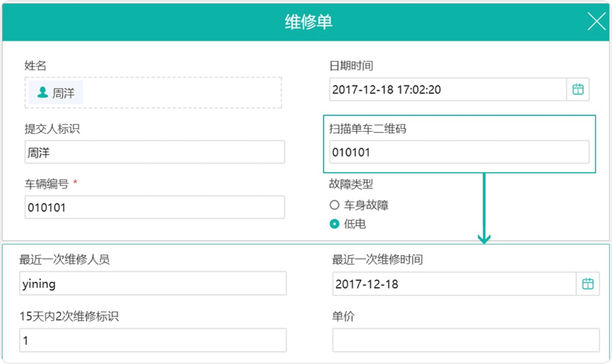Click the 最近一次维修人员 field containing yining
Screen dimensions: 612x364
click(x=152, y=284)
